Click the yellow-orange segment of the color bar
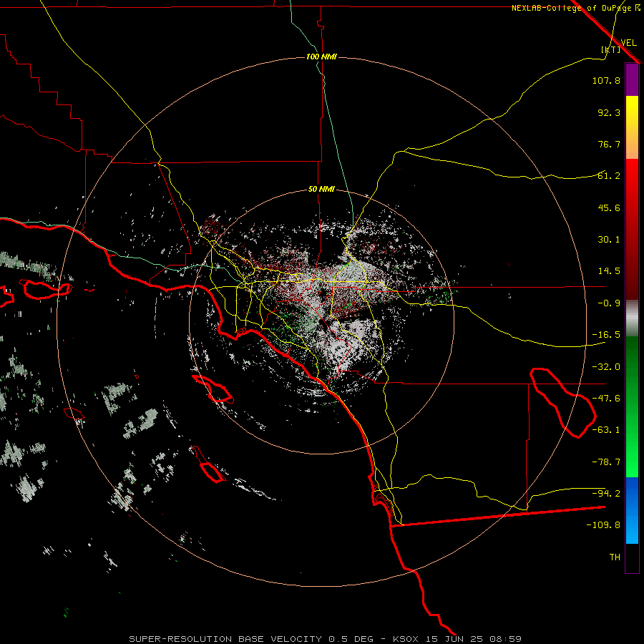Image resolution: width=644 pixels, height=644 pixels. 632,127
